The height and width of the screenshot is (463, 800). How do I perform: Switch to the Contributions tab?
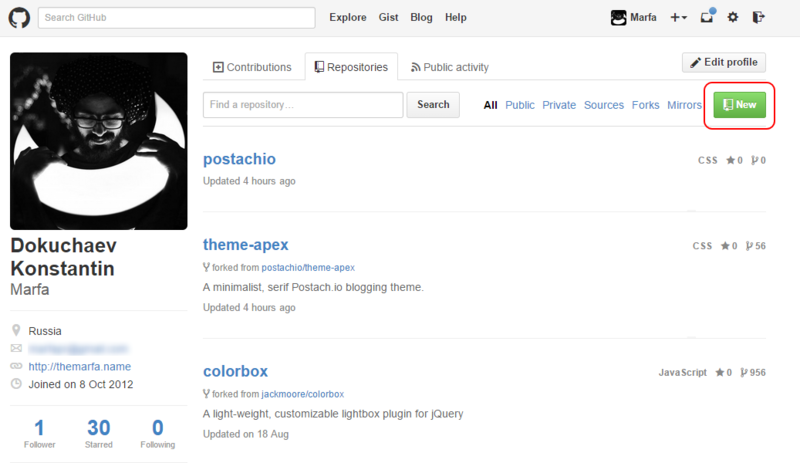(x=252, y=67)
